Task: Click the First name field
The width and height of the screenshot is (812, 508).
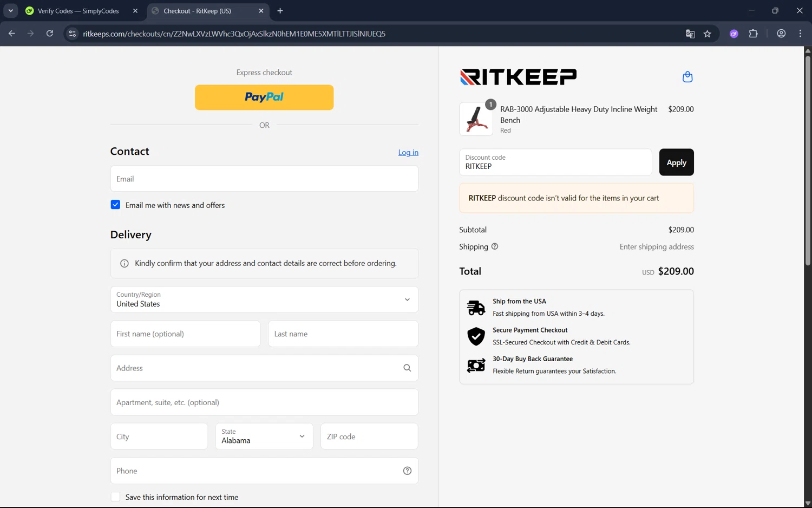Action: click(185, 334)
